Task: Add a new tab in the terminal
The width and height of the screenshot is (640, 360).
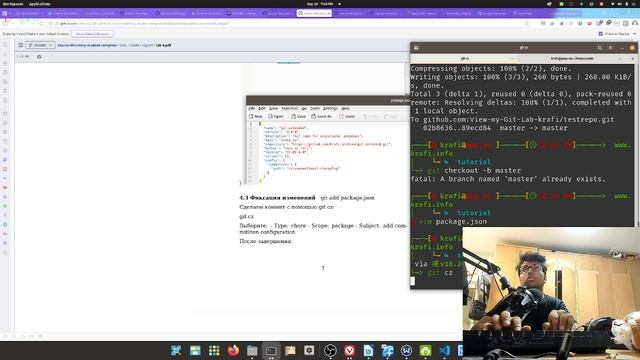Action: 416,48
